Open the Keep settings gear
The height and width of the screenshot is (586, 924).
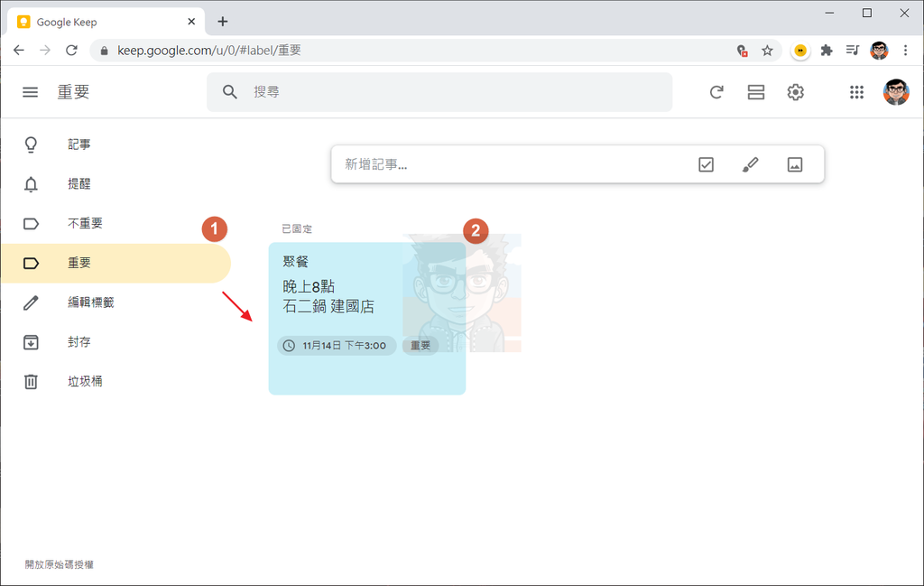point(796,92)
